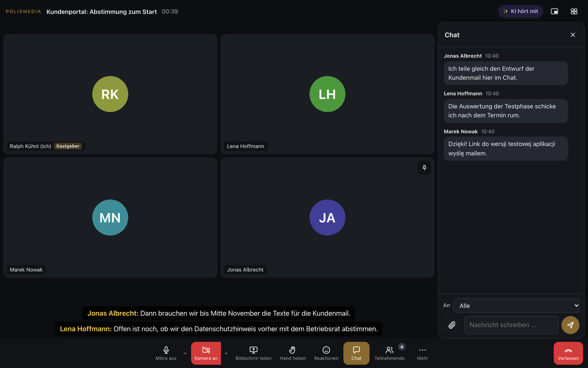
Task: Raise hand via Hand heben
Action: point(293,353)
